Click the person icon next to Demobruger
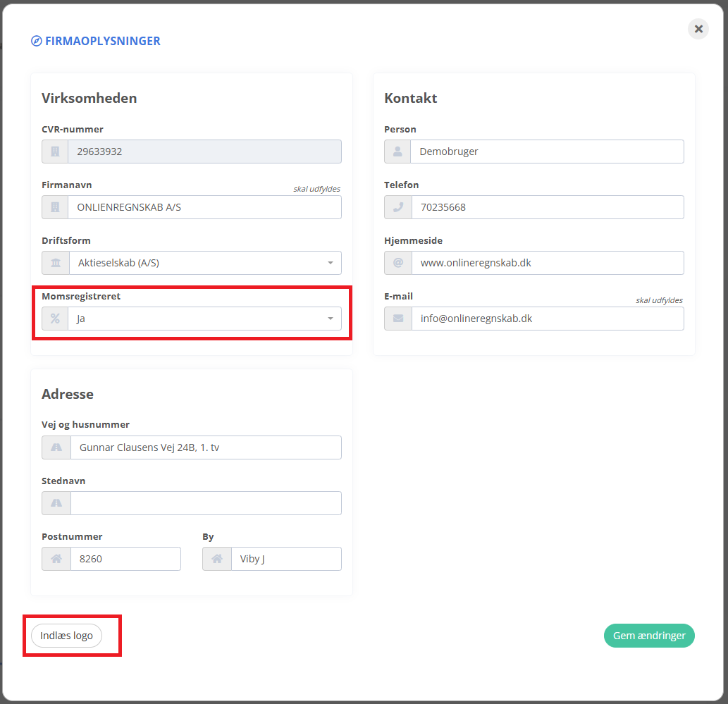Screen dimensions: 728x704 pyautogui.click(x=397, y=152)
